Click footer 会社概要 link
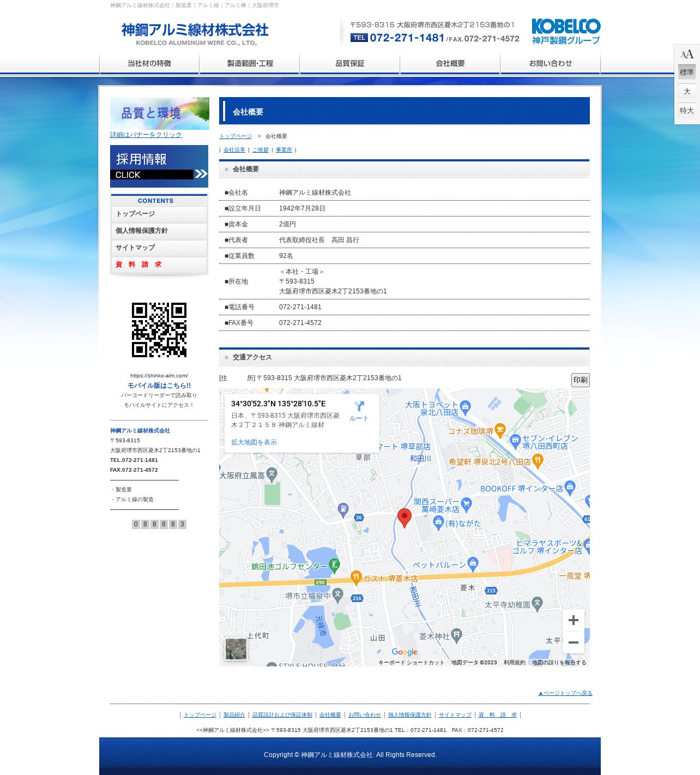The width and height of the screenshot is (700, 775). click(330, 715)
